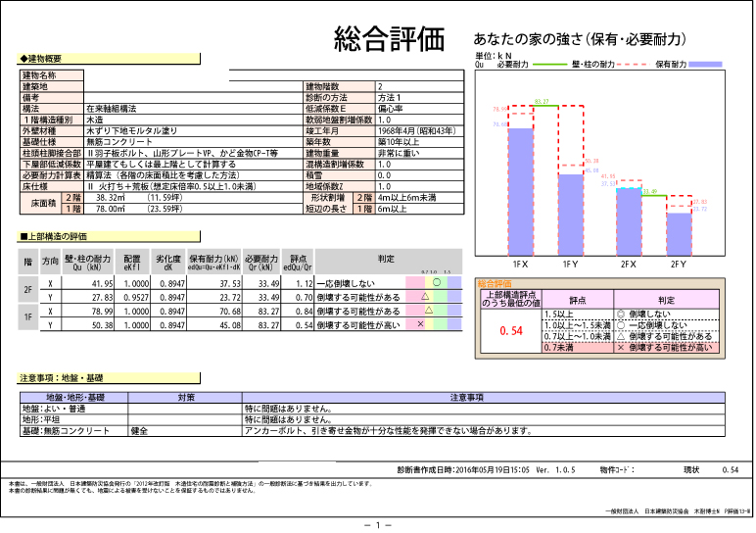
Task: Click the 非常に重い building weight value
Action: pyautogui.click(x=399, y=154)
